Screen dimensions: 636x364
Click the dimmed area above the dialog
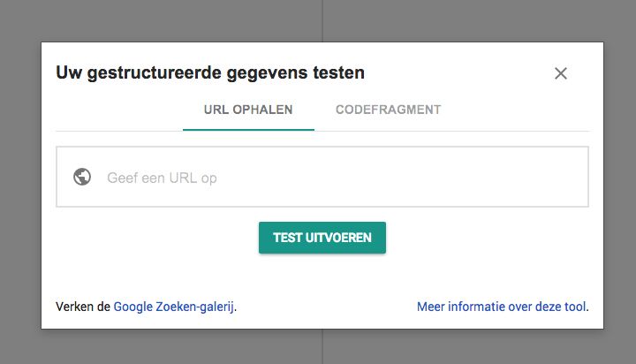pos(318,19)
